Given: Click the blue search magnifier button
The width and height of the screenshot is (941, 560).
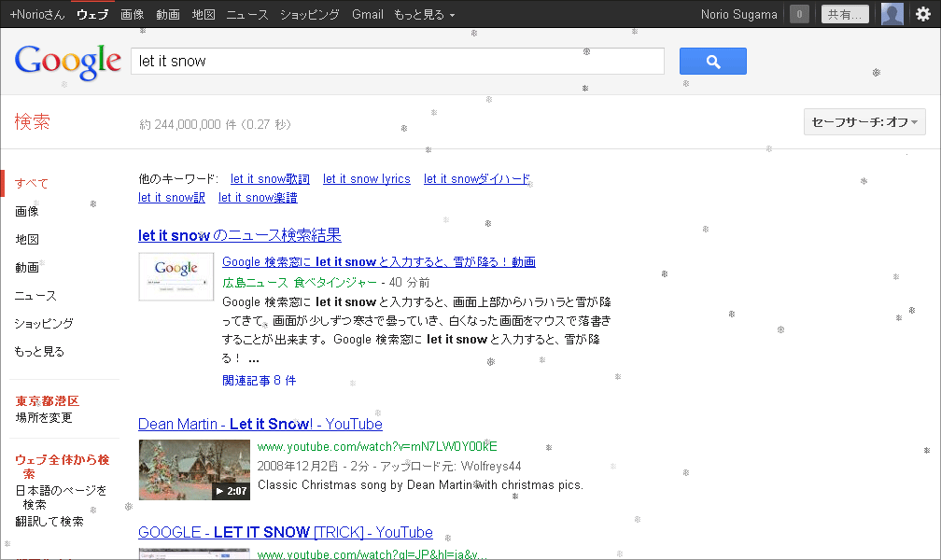Looking at the screenshot, I should pos(713,62).
